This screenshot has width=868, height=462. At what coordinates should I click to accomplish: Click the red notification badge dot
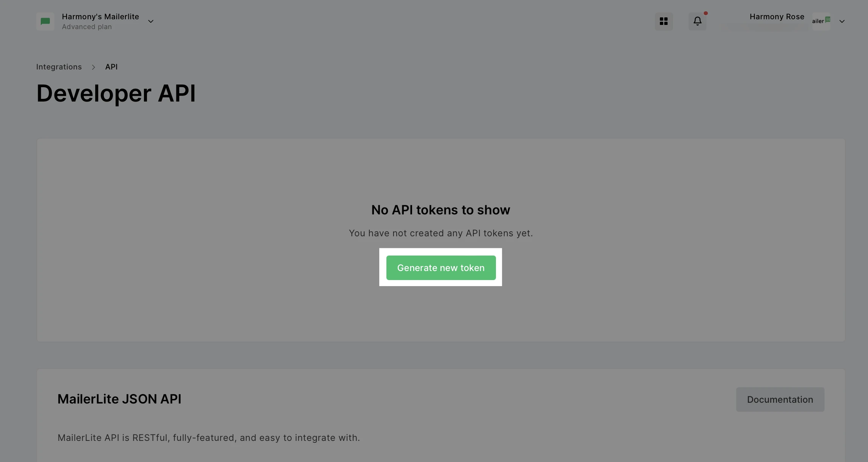(706, 13)
